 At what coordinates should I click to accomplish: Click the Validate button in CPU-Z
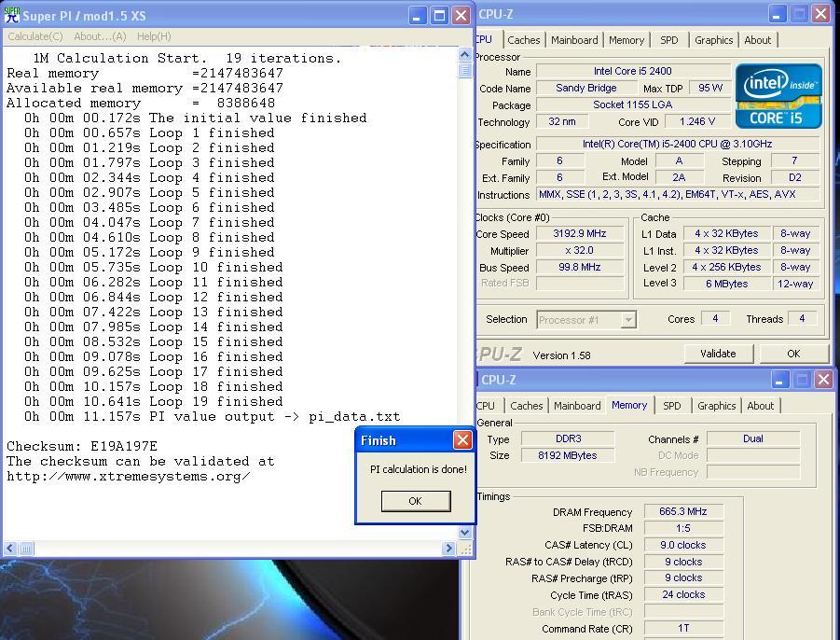tap(718, 354)
